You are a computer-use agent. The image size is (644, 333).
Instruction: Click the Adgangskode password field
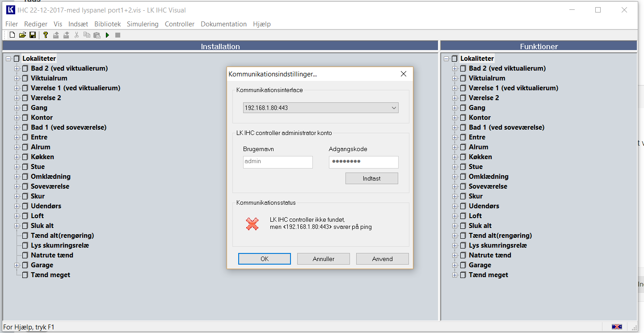point(363,162)
